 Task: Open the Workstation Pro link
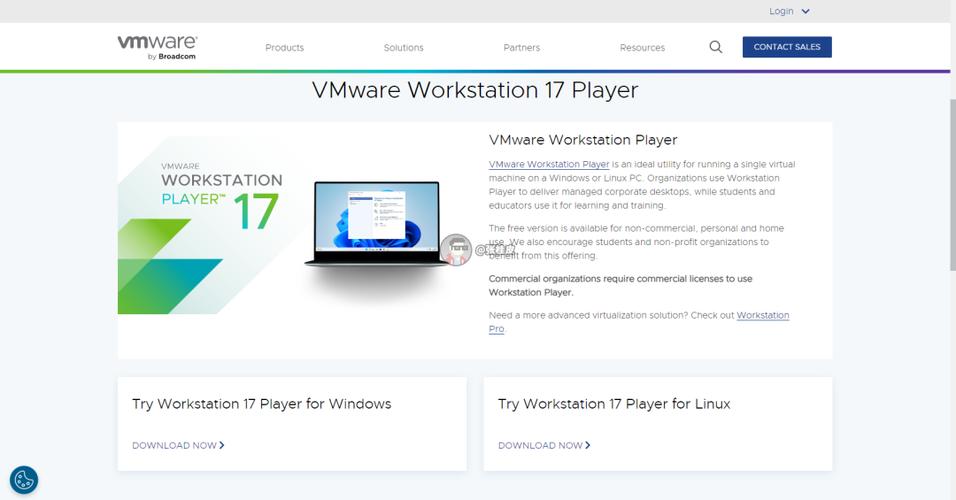[x=763, y=315]
